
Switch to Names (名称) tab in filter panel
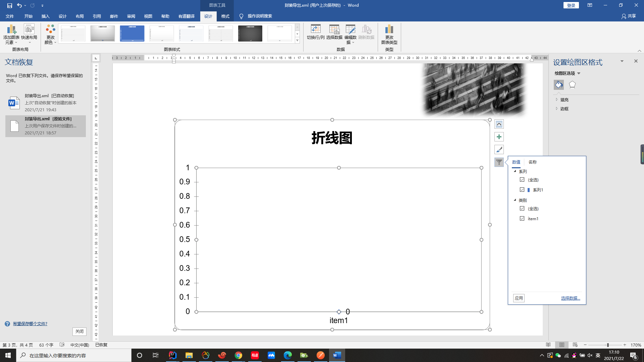click(533, 162)
